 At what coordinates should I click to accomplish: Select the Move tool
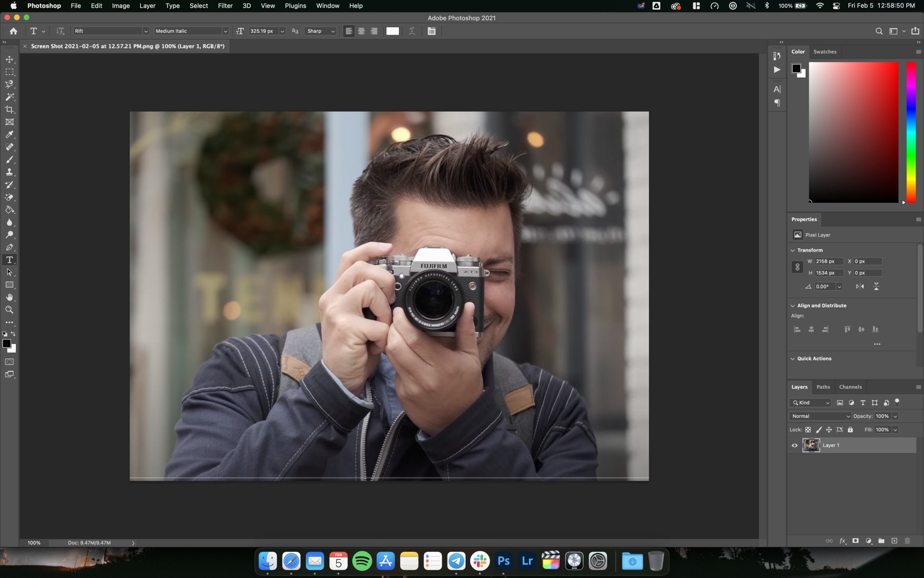coord(9,59)
